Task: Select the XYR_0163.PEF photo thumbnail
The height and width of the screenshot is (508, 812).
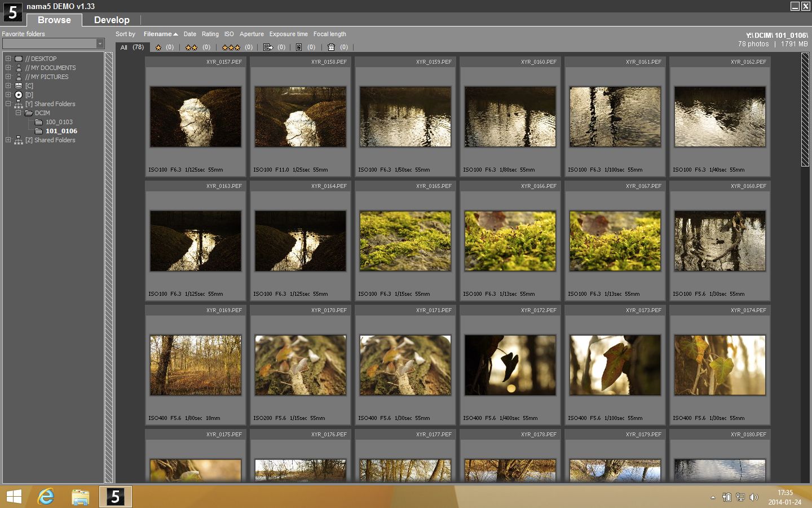Action: pos(196,241)
